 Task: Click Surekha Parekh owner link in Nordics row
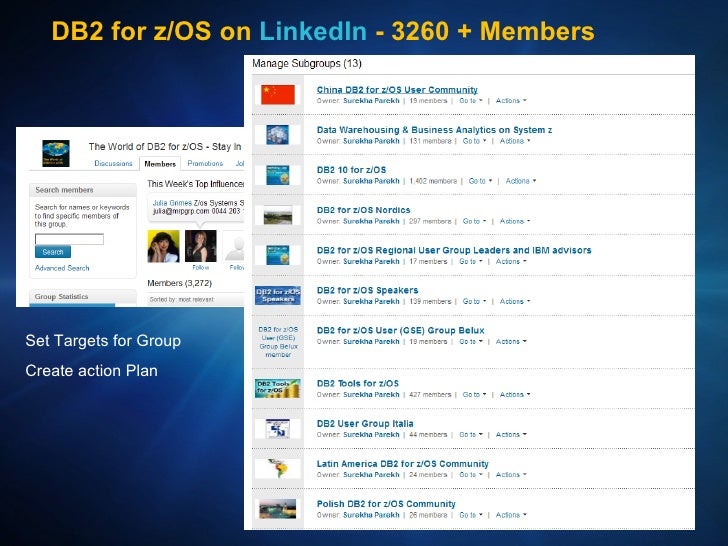tap(371, 221)
